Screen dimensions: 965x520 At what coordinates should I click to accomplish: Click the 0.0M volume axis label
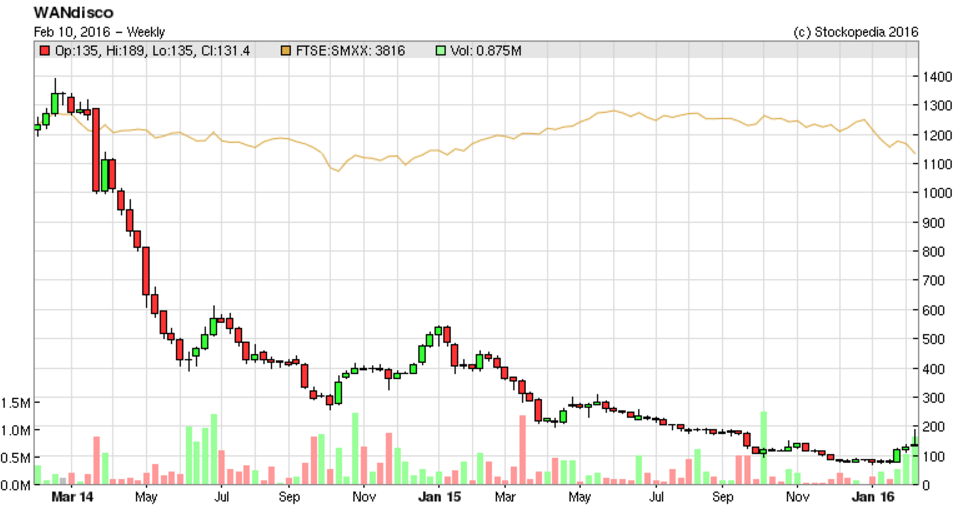pos(15,486)
